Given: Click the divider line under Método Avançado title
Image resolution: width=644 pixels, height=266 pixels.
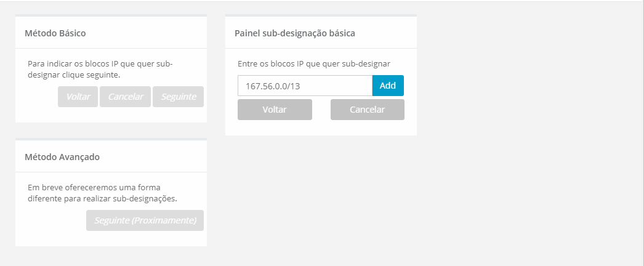Looking at the screenshot, I should point(111,172).
